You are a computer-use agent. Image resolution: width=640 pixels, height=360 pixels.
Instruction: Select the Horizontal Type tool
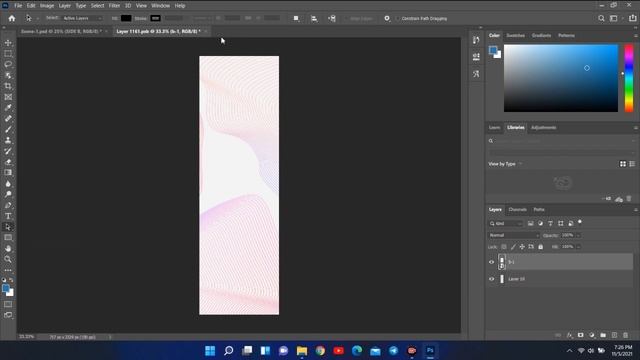pos(8,216)
